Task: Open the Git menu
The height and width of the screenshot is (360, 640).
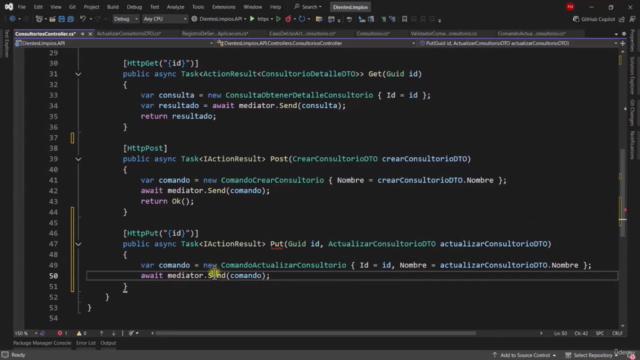Action: coord(72,7)
